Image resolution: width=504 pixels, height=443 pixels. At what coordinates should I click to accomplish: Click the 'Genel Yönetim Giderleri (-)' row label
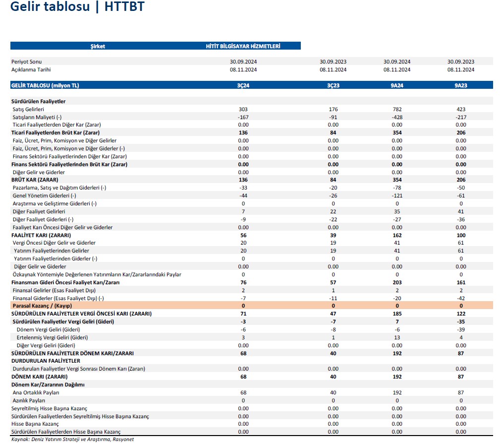45,196
